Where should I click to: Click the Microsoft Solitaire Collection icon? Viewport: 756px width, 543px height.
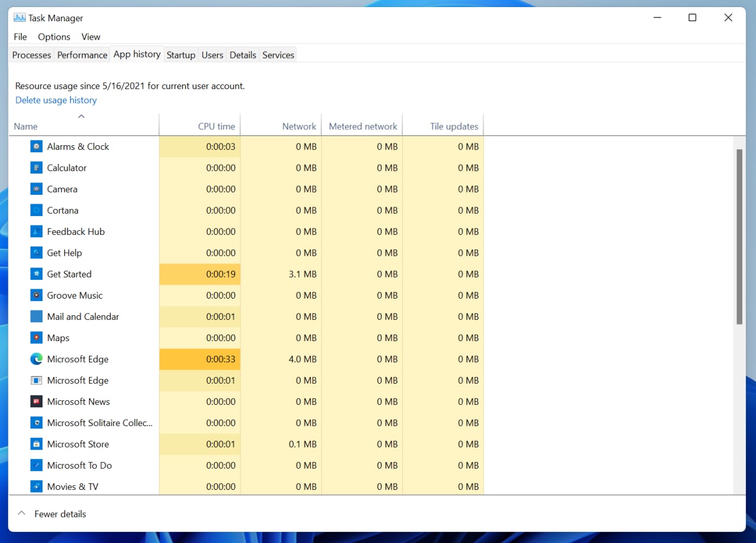pos(37,423)
